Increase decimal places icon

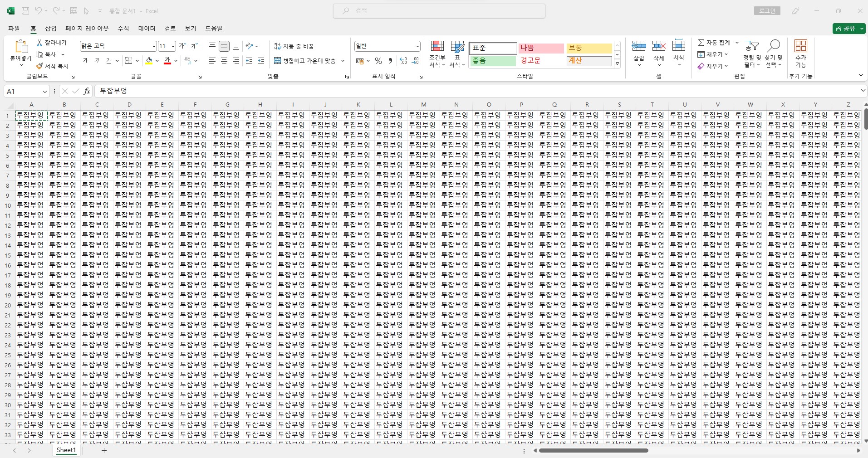point(403,61)
